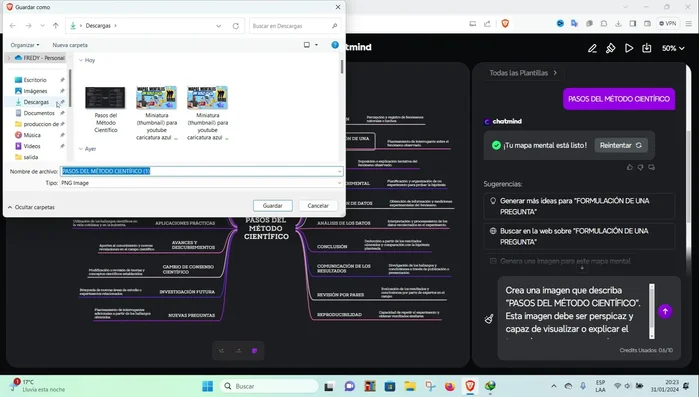Open the 50% zoom dropdown
The width and height of the screenshot is (699, 397).
point(673,48)
